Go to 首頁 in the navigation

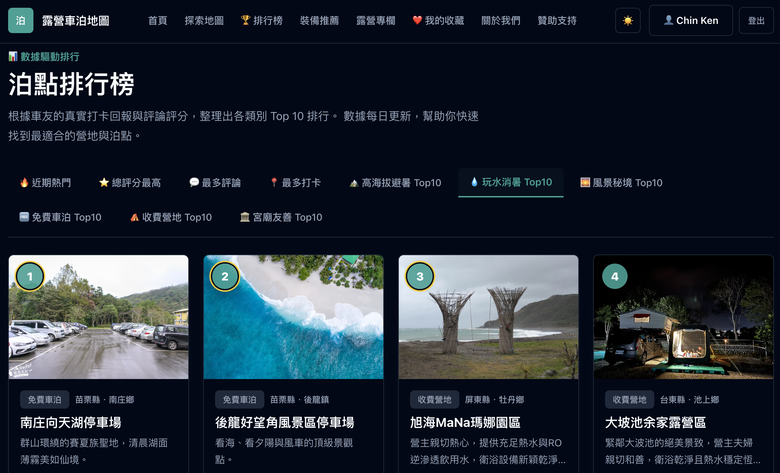(158, 20)
